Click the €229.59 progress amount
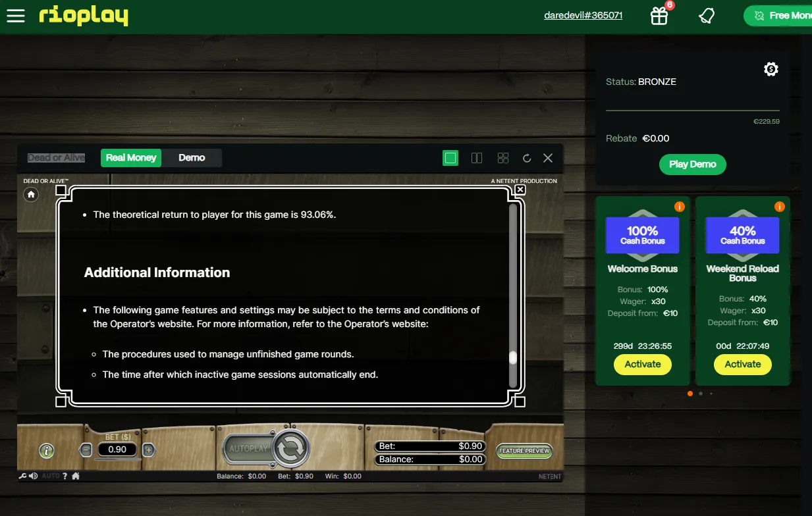 coord(767,121)
